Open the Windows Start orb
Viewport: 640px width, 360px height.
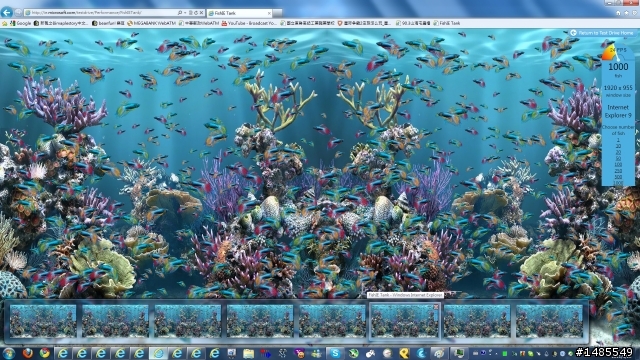pos(8,353)
